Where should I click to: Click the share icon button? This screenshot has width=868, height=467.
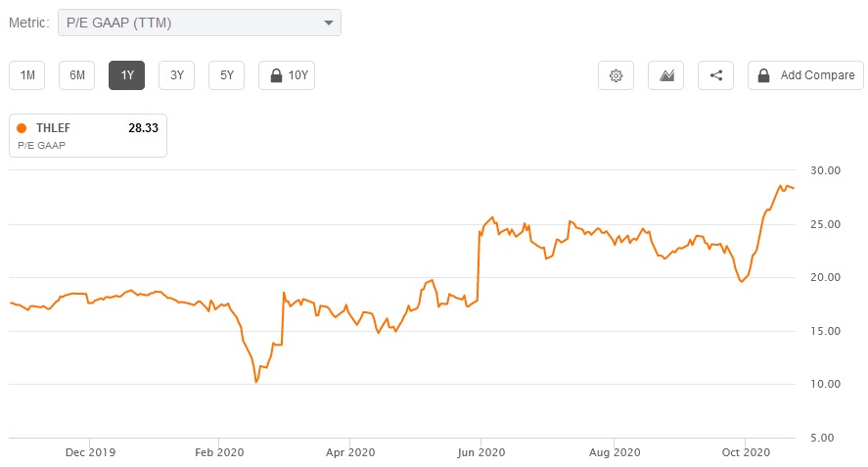[716, 75]
